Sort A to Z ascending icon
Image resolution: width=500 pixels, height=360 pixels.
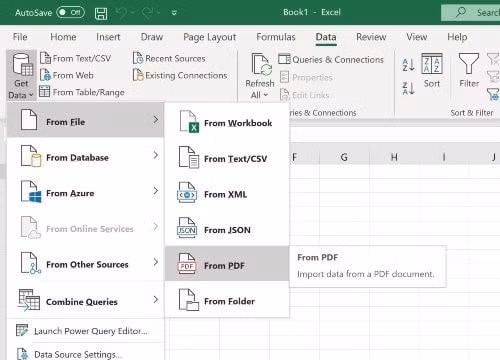[x=408, y=65]
